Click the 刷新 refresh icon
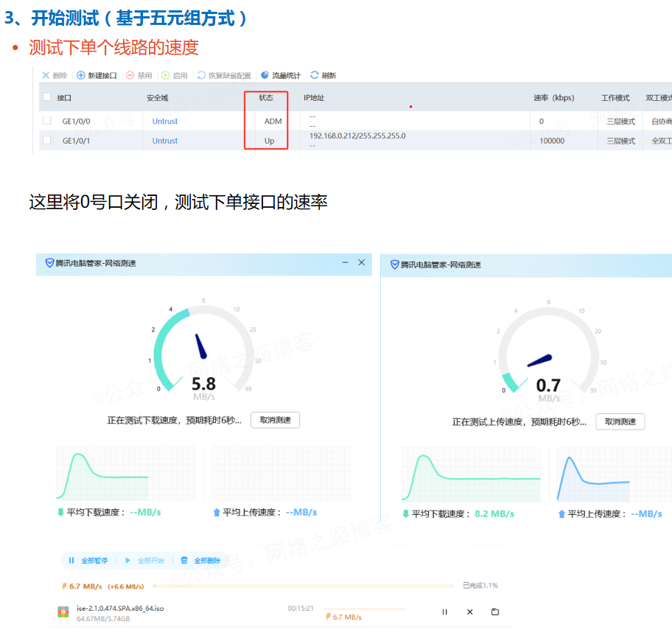 [315, 75]
